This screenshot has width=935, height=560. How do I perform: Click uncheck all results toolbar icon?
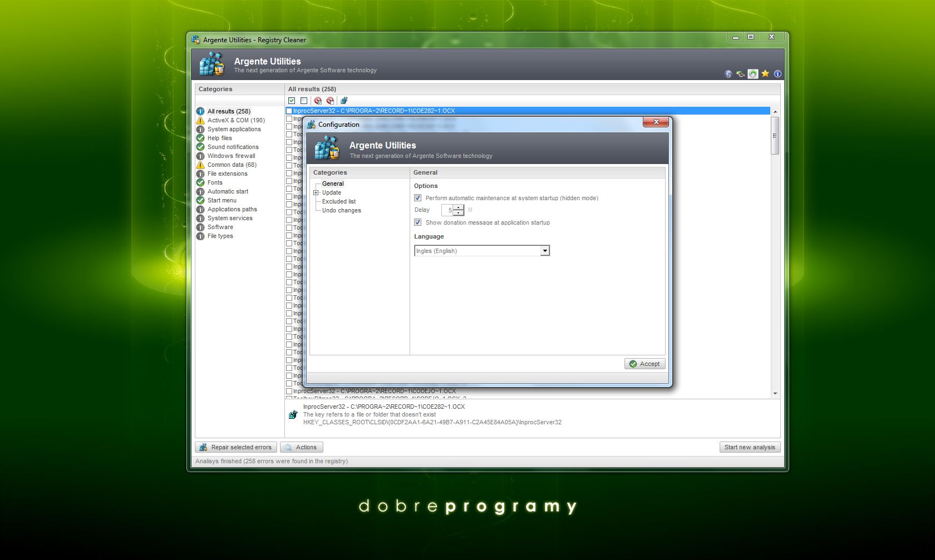[304, 101]
